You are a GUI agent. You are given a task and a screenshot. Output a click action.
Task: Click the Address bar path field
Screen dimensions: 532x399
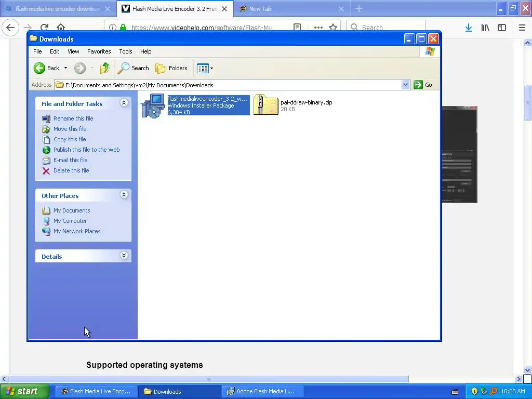pyautogui.click(x=228, y=85)
